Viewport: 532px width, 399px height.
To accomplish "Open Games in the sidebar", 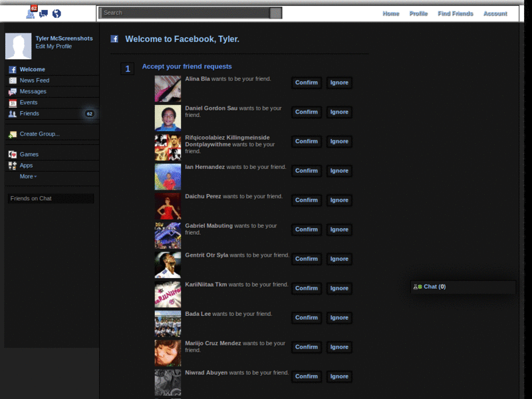I will tap(29, 154).
